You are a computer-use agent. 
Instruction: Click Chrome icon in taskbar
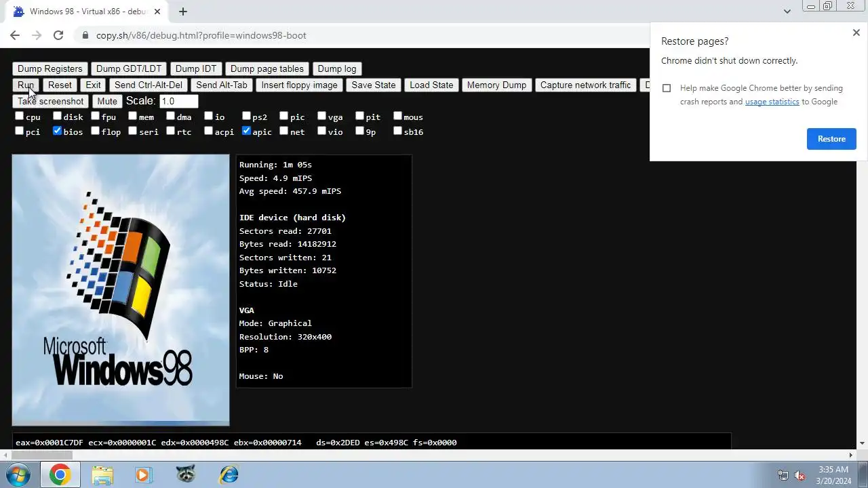[60, 474]
